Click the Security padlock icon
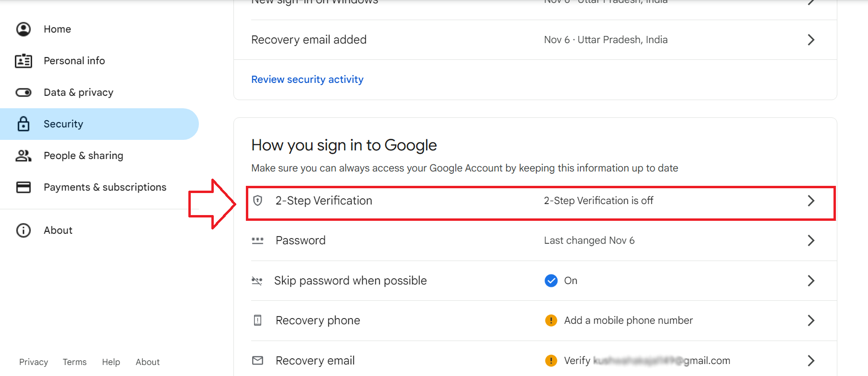Viewport: 868px width, 376px height. pyautogui.click(x=23, y=124)
